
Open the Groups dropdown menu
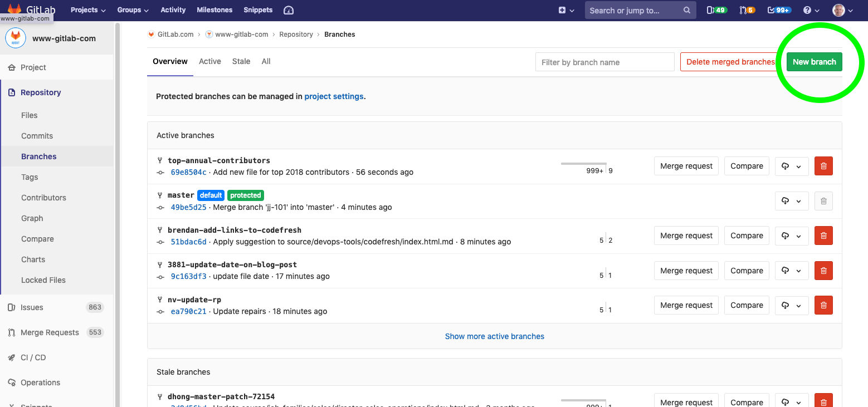point(133,10)
